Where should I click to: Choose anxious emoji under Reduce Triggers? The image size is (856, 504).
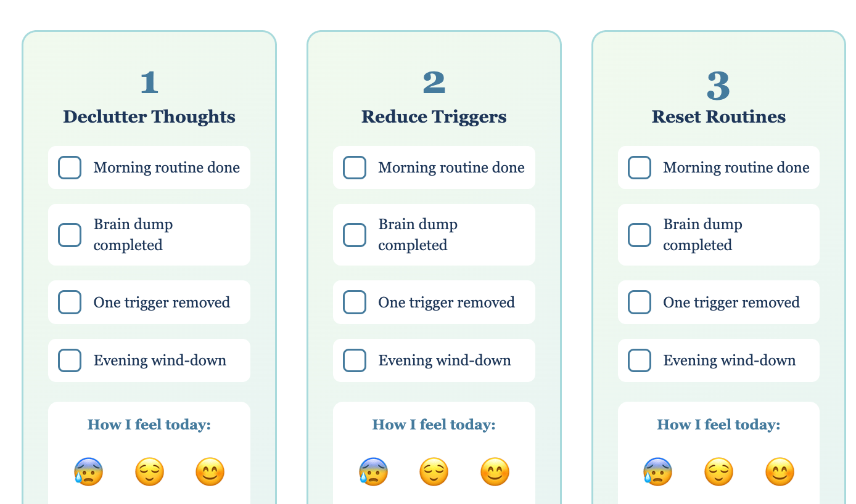pyautogui.click(x=373, y=472)
